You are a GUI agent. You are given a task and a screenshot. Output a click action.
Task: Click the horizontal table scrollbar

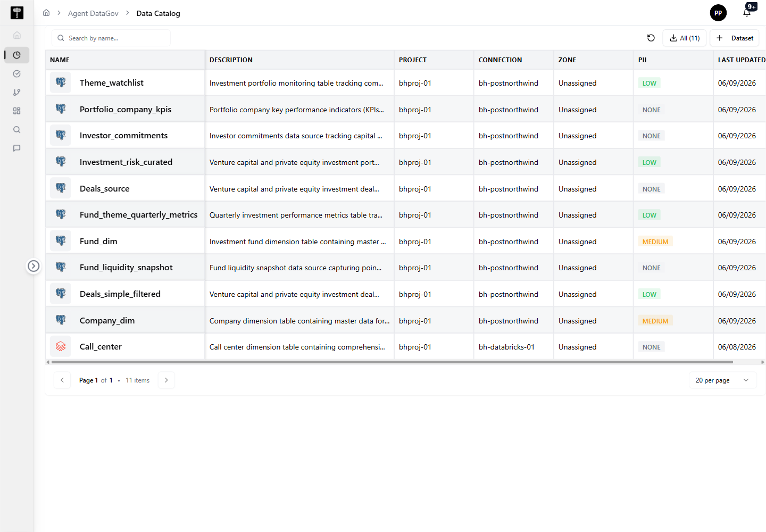pos(392,362)
